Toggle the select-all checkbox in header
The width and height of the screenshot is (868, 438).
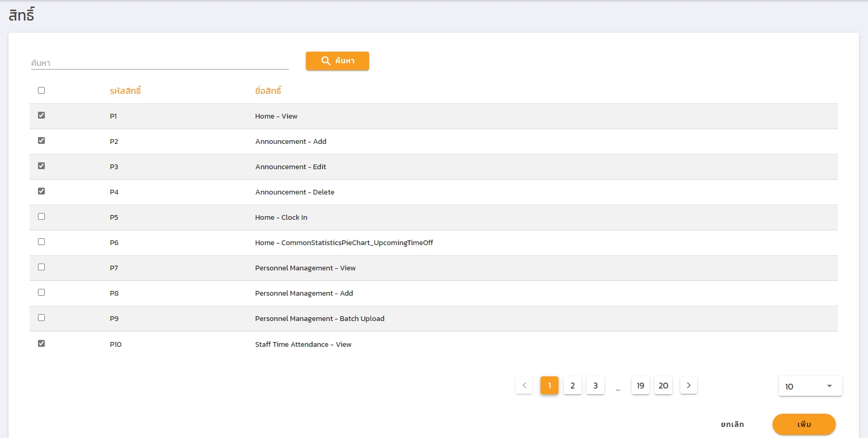(42, 91)
